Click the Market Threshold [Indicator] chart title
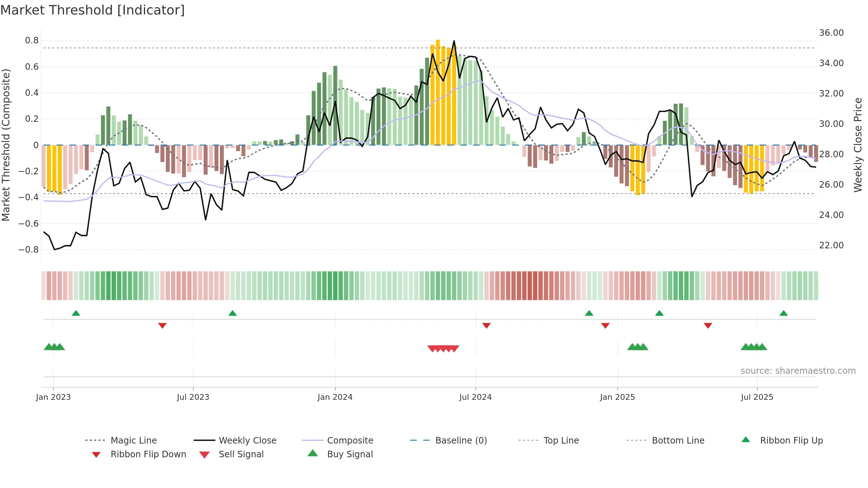868x488 pixels. 93,10
